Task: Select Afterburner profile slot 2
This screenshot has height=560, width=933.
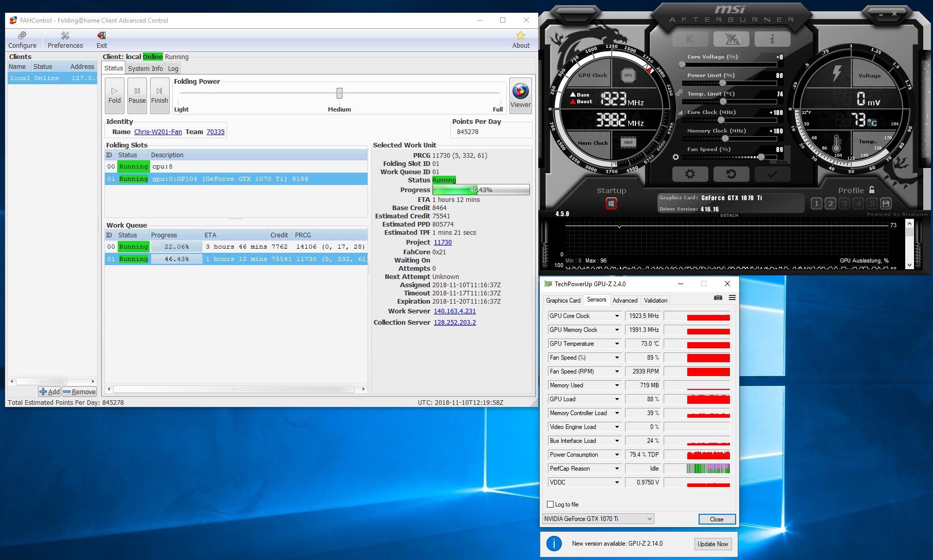Action: [x=830, y=203]
